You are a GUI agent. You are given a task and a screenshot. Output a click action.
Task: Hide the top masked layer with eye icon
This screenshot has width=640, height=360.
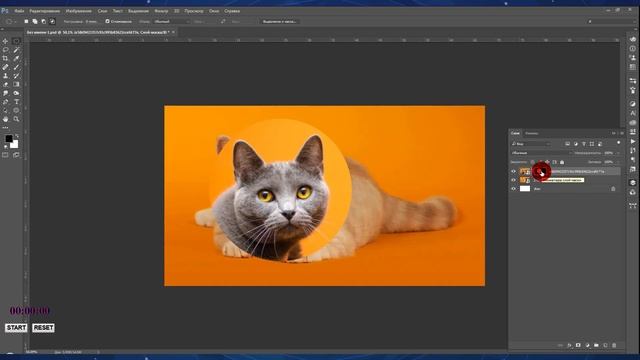[x=513, y=171]
